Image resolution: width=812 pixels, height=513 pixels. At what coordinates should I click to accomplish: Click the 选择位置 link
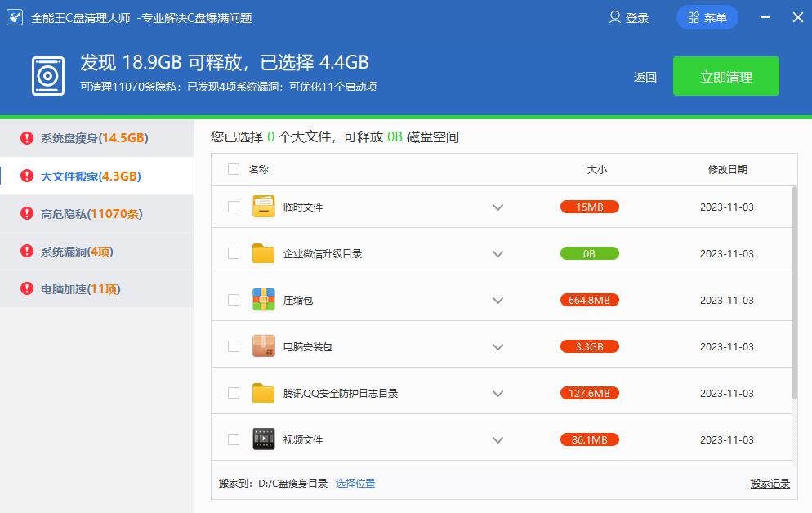point(355,483)
